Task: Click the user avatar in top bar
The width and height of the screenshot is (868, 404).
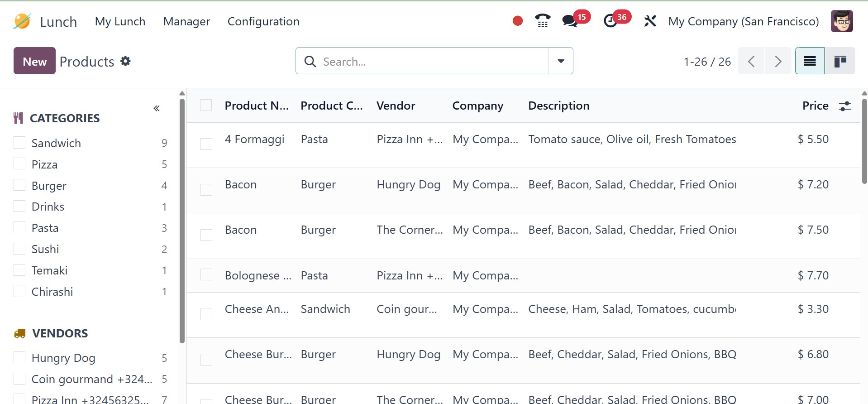Action: point(842,21)
